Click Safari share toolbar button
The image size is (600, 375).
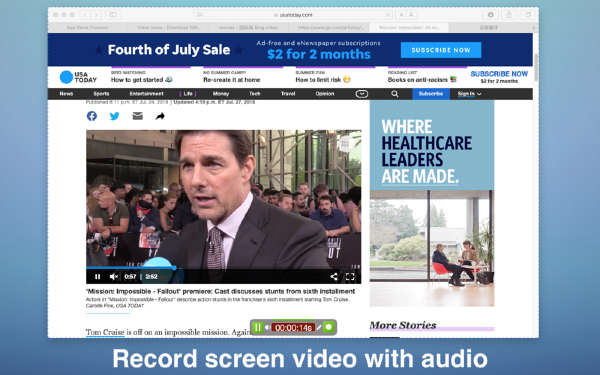509,15
